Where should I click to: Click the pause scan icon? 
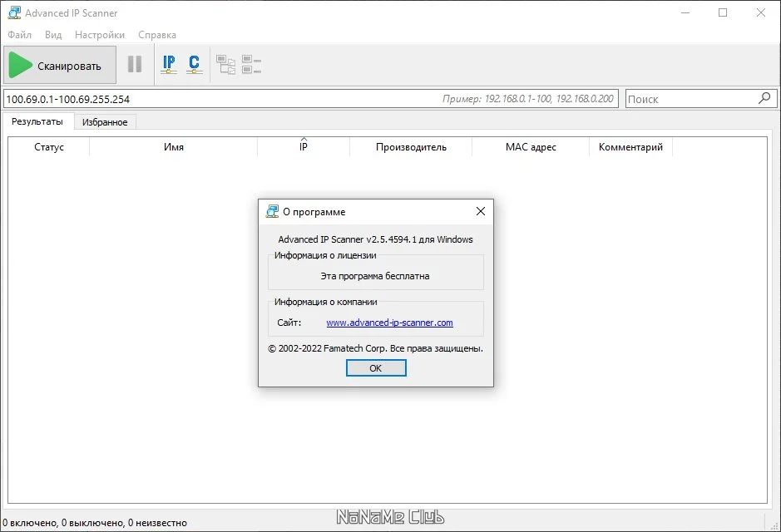point(135,64)
